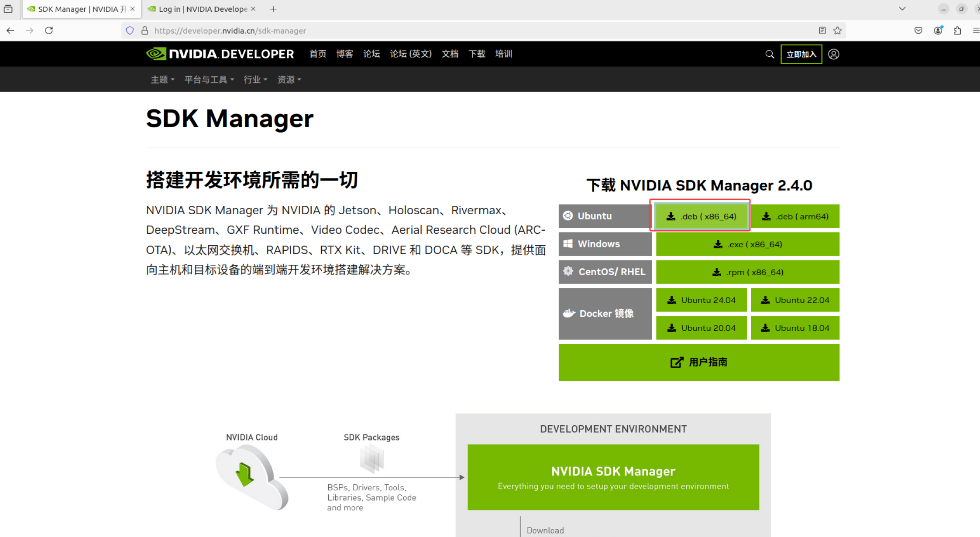Toggle reader view icon in address bar

coord(822,31)
